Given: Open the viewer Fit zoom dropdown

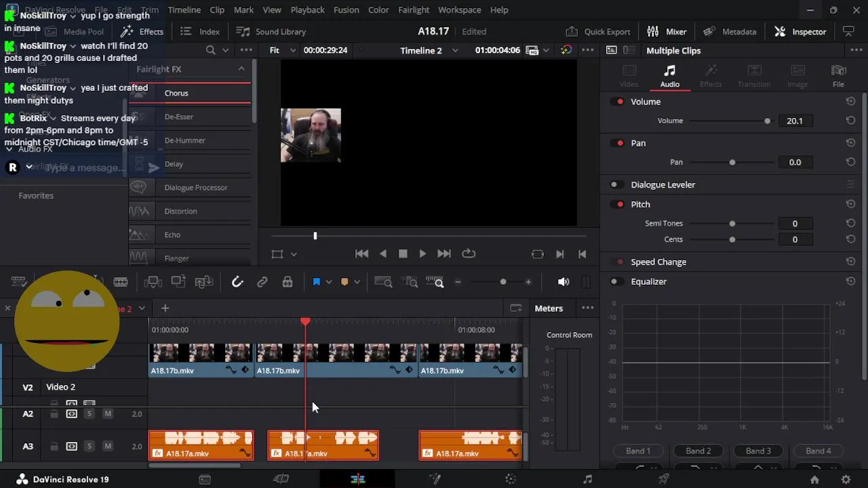Looking at the screenshot, I should (283, 50).
